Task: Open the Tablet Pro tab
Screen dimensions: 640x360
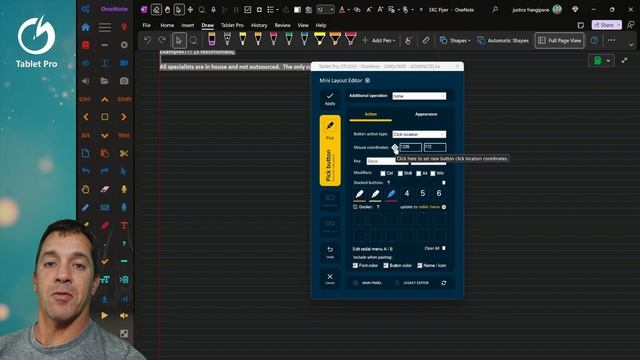Action: tap(232, 25)
